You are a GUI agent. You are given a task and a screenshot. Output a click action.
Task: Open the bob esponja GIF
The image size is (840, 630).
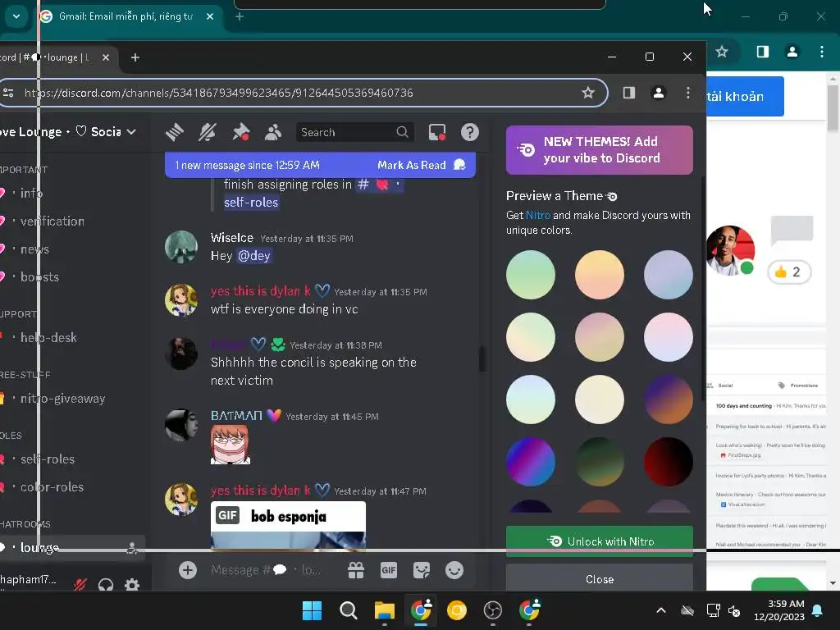coord(288,525)
